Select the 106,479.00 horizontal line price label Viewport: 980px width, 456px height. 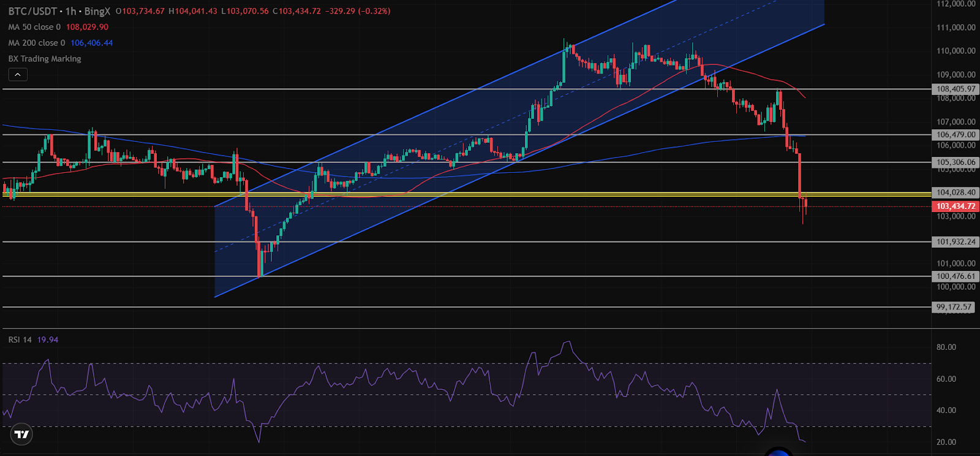[x=956, y=134]
